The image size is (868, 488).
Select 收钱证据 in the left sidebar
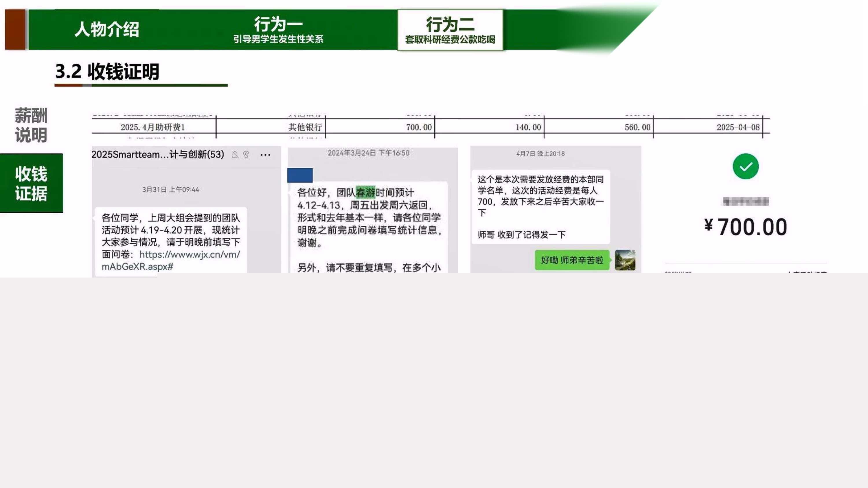point(31,184)
